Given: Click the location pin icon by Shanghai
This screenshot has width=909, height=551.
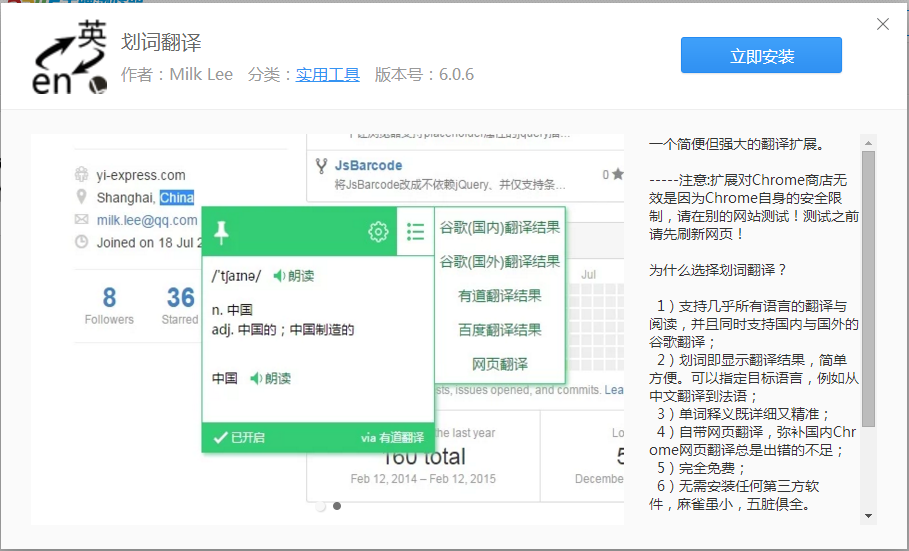Looking at the screenshot, I should 82,197.
